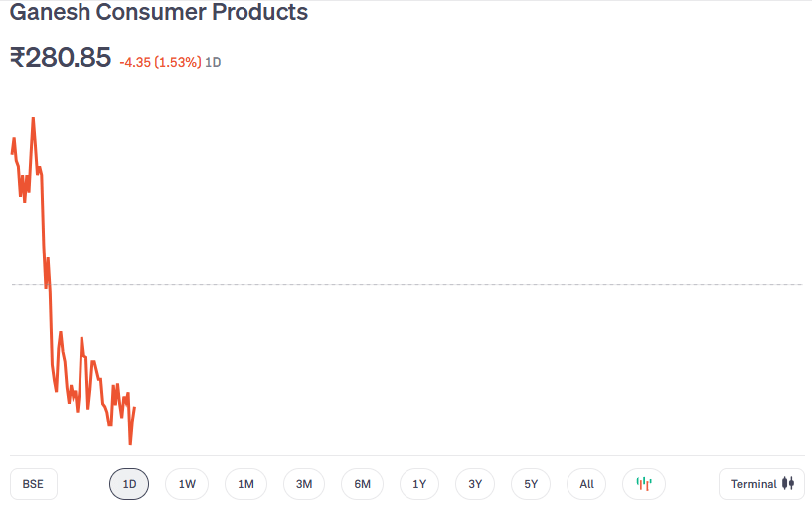The height and width of the screenshot is (506, 812).
Task: Click the latest end point of the price line
Action: 134,408
